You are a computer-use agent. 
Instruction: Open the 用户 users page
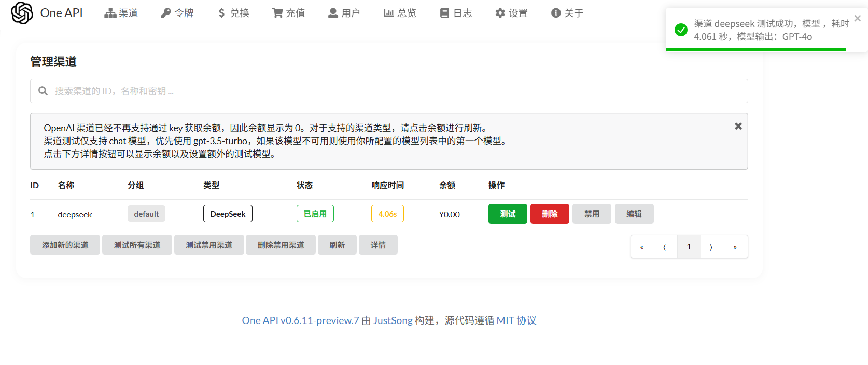(x=344, y=13)
